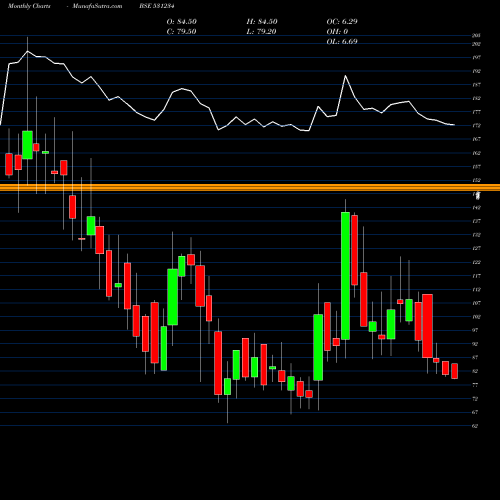This screenshot has height=500, width=500.
Task: Click the 157 price axis label
Action: click(476, 166)
